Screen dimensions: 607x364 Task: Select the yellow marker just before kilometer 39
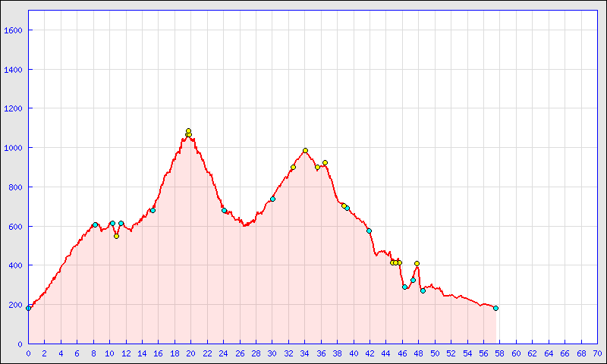coord(344,206)
